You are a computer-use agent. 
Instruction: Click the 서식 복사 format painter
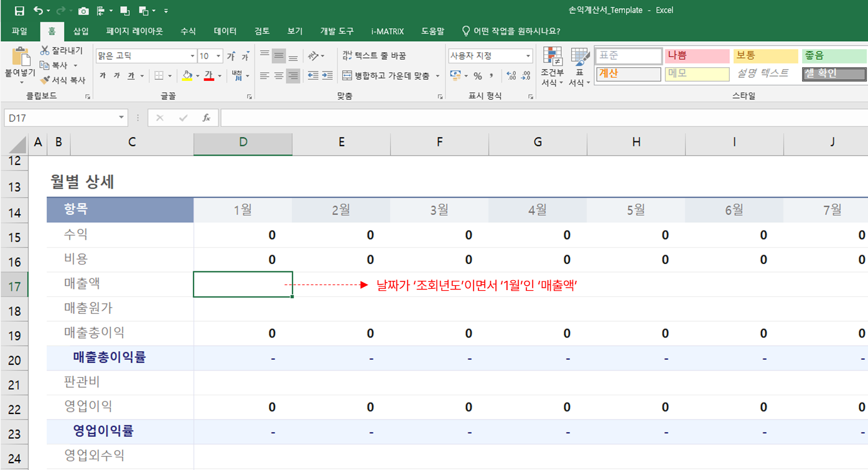point(63,80)
